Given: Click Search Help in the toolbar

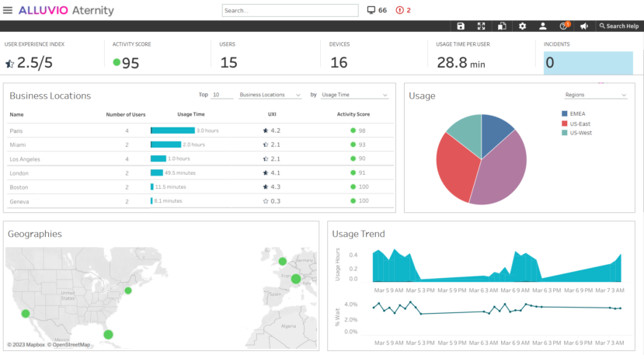Looking at the screenshot, I should pyautogui.click(x=618, y=26).
